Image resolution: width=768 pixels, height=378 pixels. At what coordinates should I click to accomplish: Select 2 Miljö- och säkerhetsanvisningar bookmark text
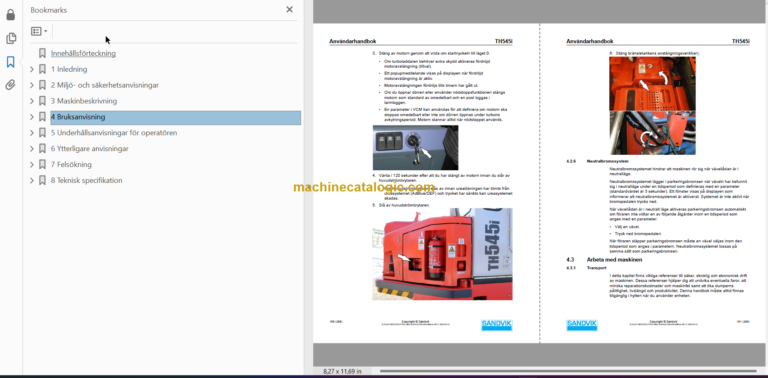tap(105, 85)
